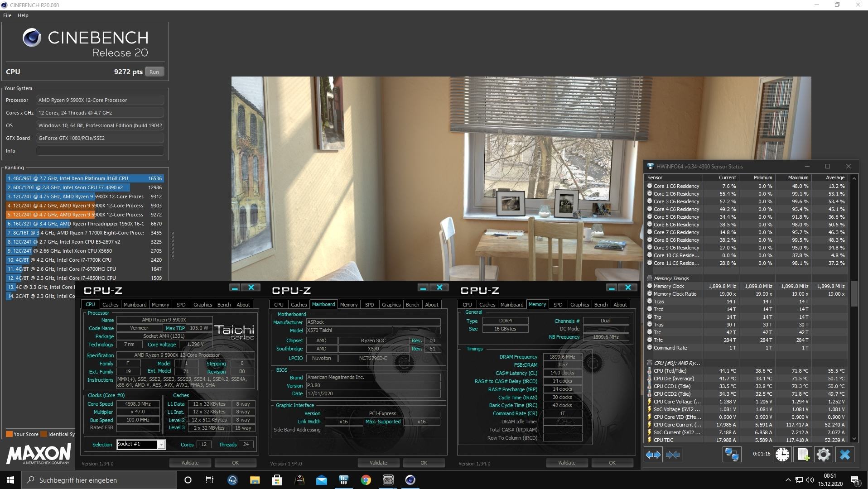Click the Cinebench sphere logo
868x489 pixels.
(x=32, y=38)
